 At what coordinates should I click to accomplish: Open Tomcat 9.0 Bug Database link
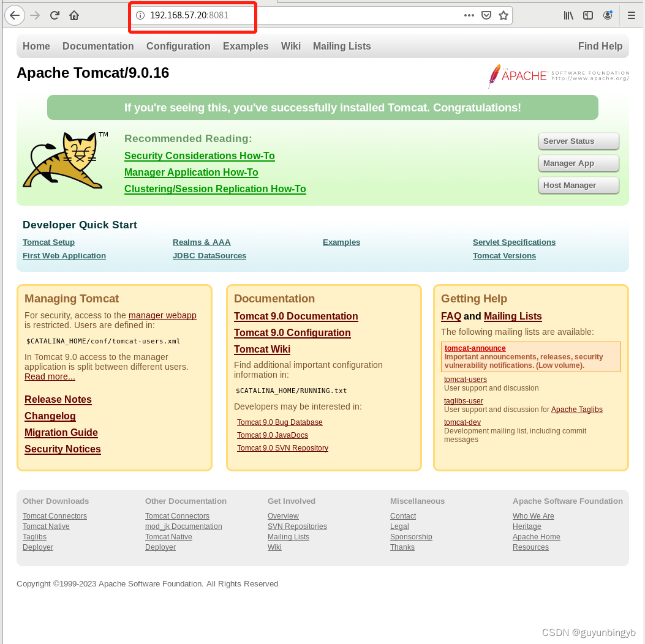280,422
